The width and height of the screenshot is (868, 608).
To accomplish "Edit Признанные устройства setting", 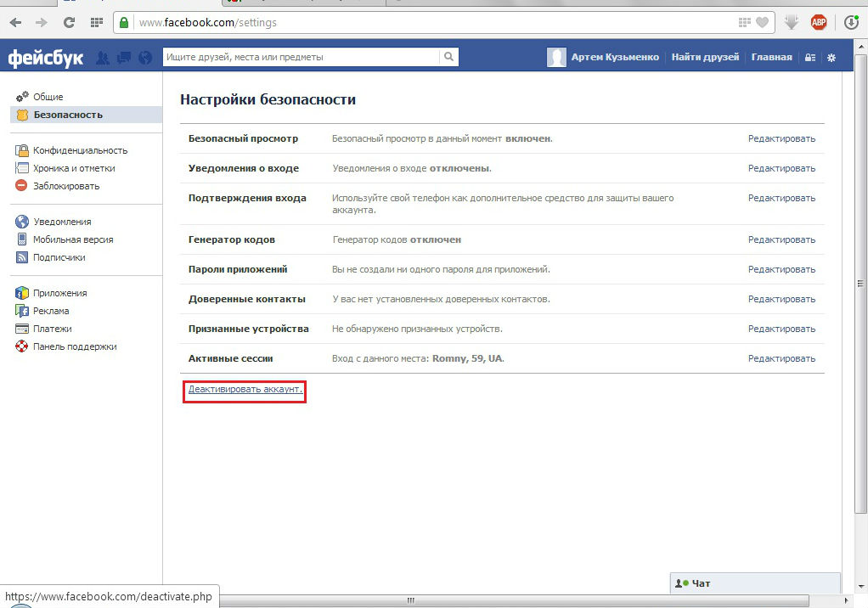I will [781, 329].
